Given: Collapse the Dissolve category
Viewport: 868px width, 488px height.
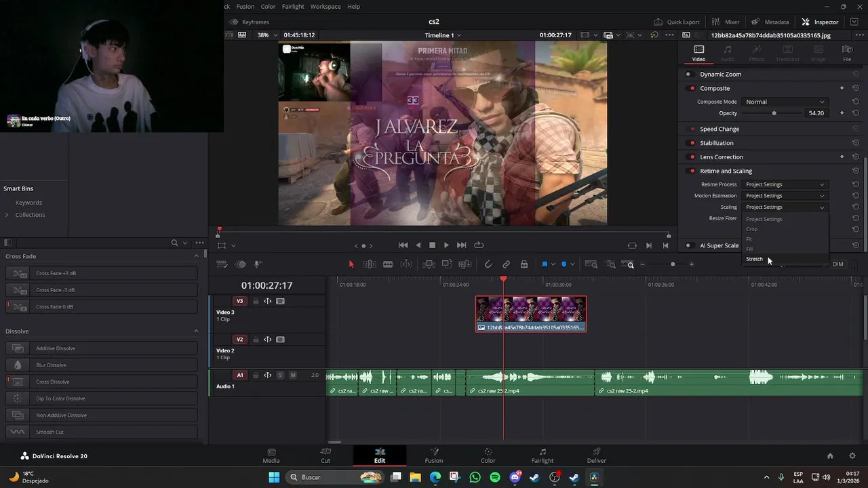Looking at the screenshot, I should pyautogui.click(x=197, y=331).
